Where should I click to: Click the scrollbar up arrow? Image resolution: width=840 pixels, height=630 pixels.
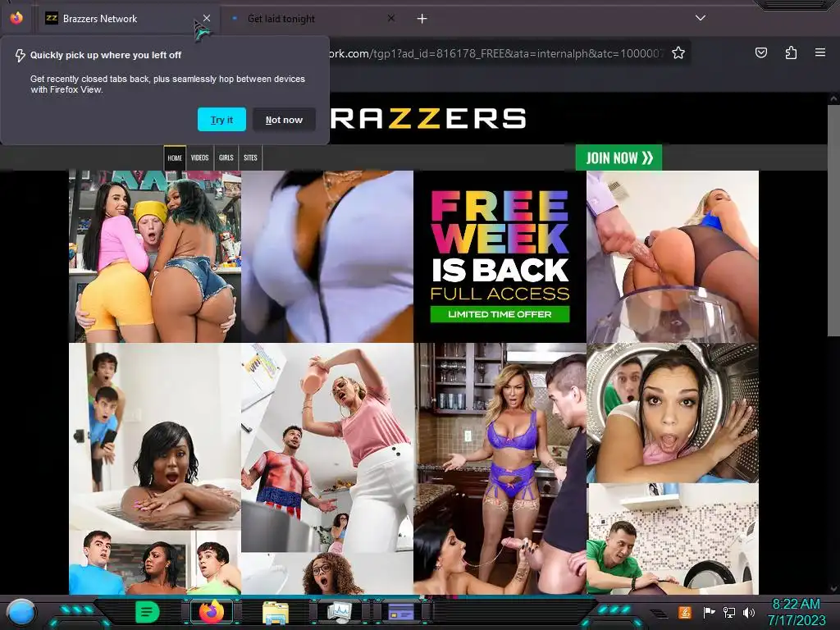(833, 98)
